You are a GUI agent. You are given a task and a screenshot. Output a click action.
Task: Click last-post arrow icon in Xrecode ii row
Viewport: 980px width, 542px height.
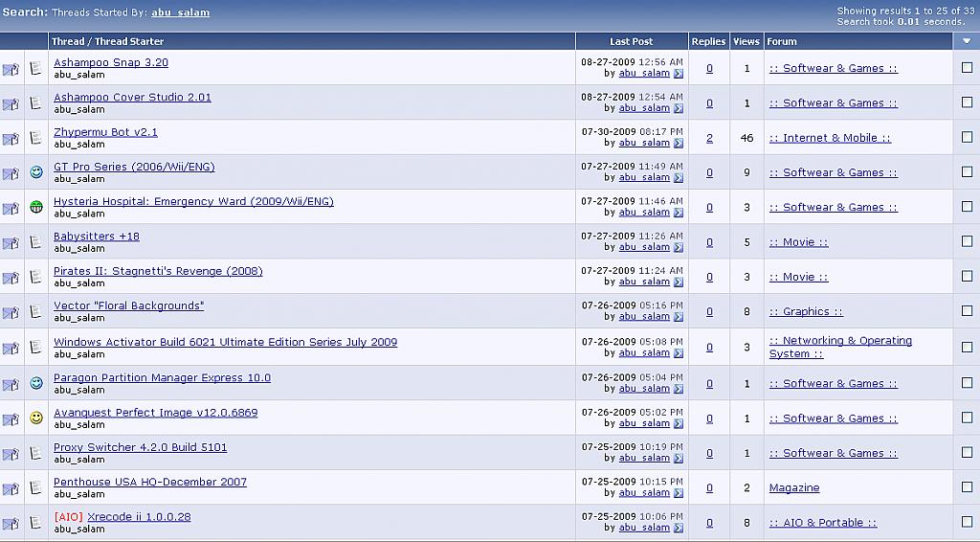click(x=679, y=528)
